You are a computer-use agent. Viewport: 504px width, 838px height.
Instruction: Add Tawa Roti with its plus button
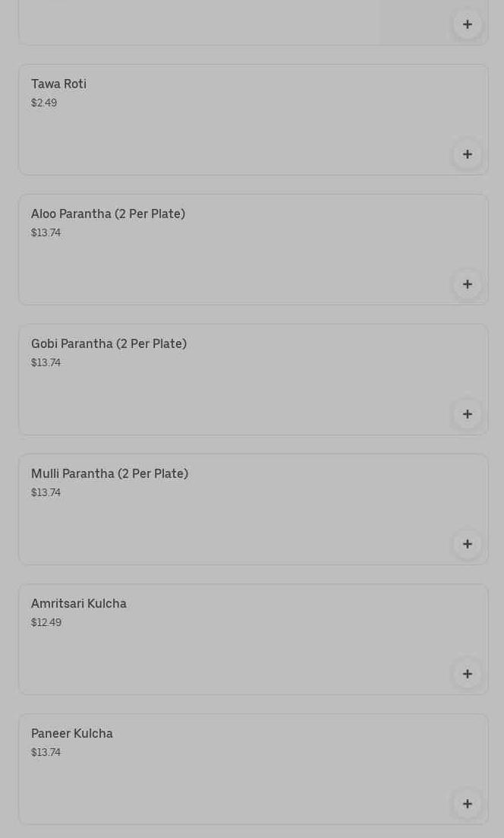coord(467,154)
